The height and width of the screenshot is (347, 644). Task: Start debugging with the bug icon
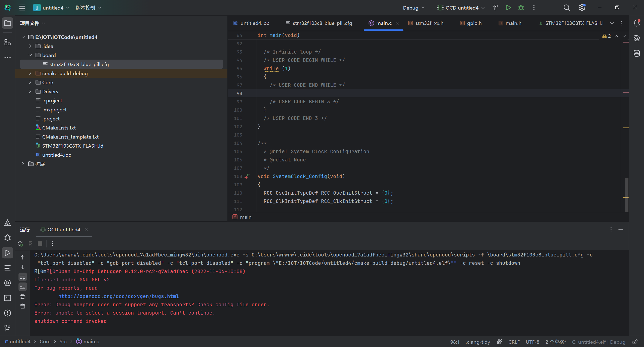pyautogui.click(x=521, y=8)
